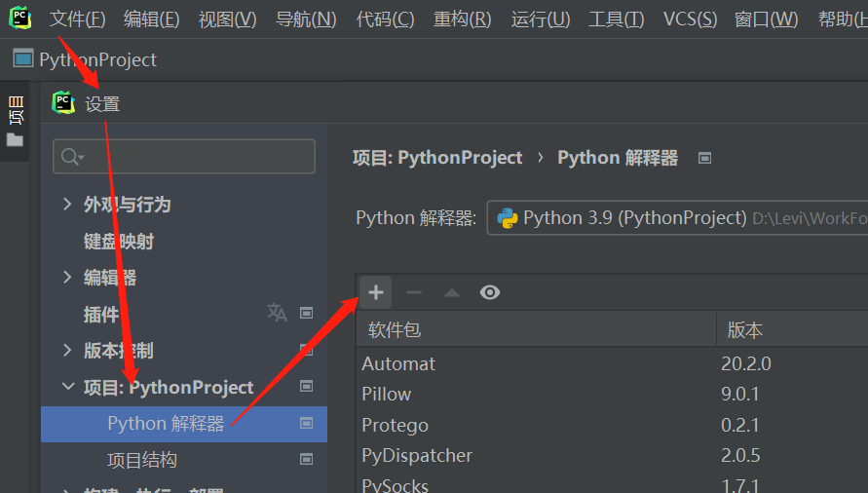The image size is (868, 493).
Task: Select the PySocks package row
Action: point(612,484)
